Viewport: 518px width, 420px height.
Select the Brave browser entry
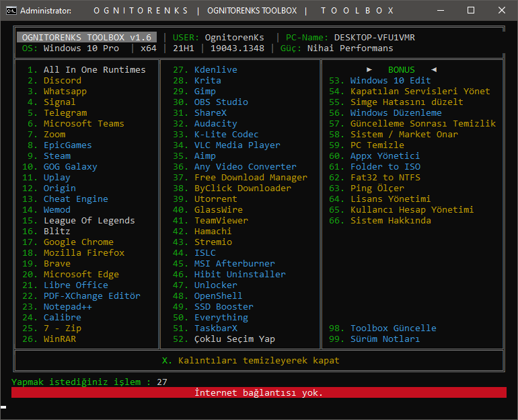click(57, 264)
